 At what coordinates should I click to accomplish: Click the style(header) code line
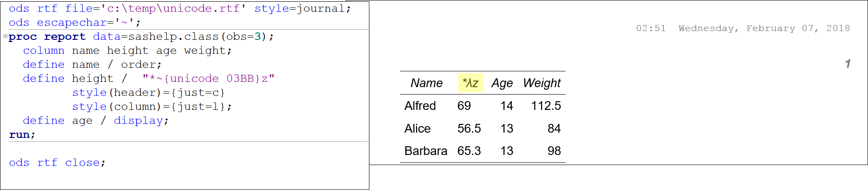pyautogui.click(x=148, y=93)
